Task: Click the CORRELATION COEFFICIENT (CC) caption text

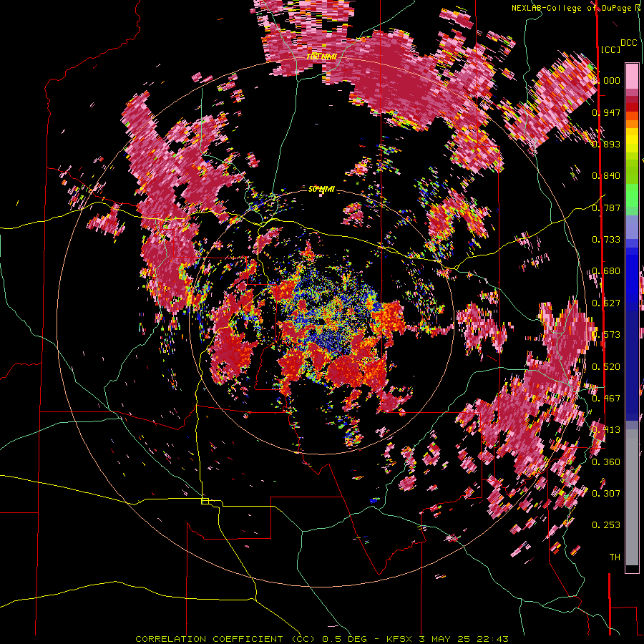Action: [225, 639]
